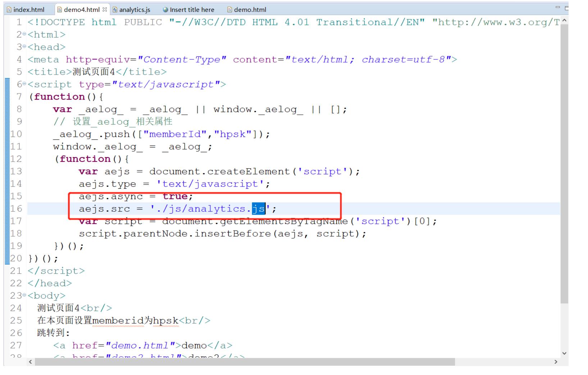Click the body text 测试页面4 on line 24
588x375 pixels.
click(58, 308)
